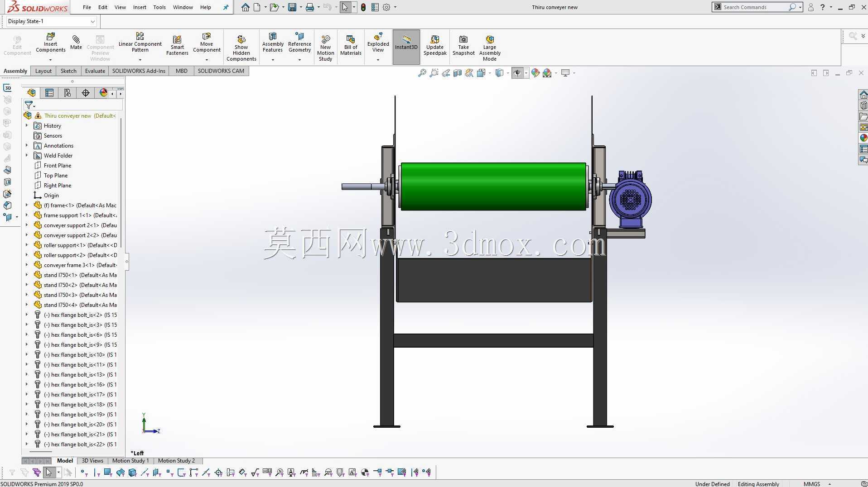Viewport: 868px width, 487px height.
Task: Click the Home icon in top toolbar
Action: (x=245, y=7)
